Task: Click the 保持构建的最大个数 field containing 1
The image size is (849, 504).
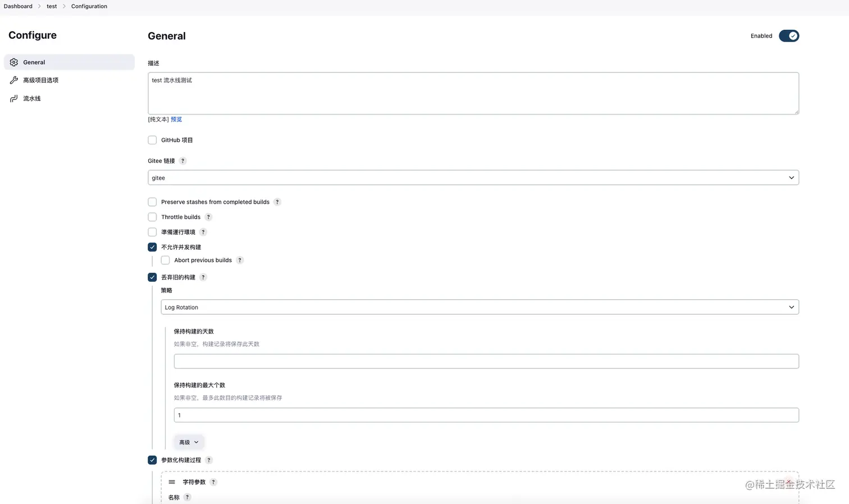Action: click(486, 415)
